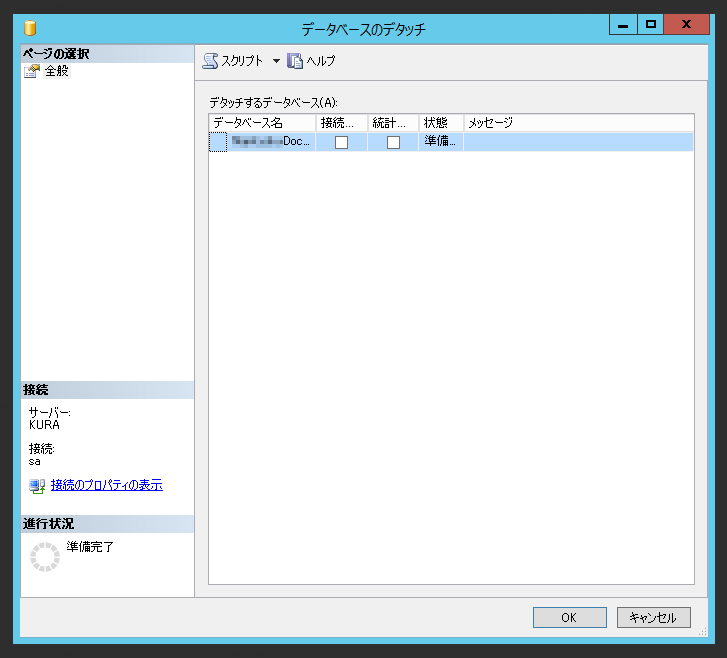Click the 進行状況 section header
The height and width of the screenshot is (658, 727).
(108, 524)
